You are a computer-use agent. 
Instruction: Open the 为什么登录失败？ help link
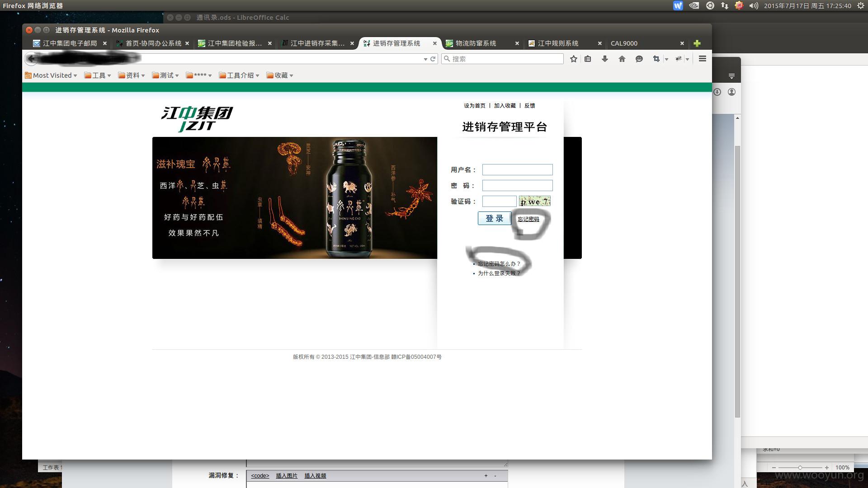499,273
